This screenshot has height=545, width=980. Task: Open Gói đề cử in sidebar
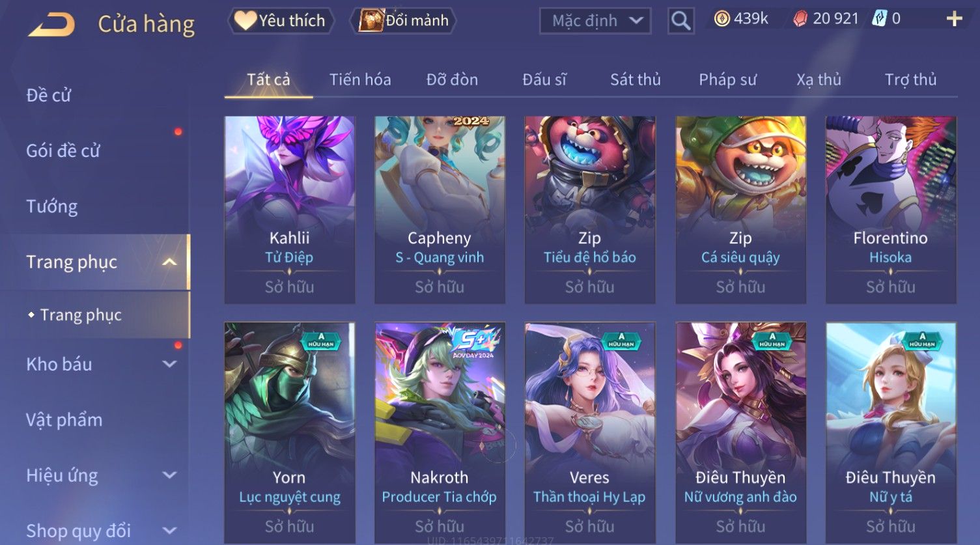click(63, 150)
